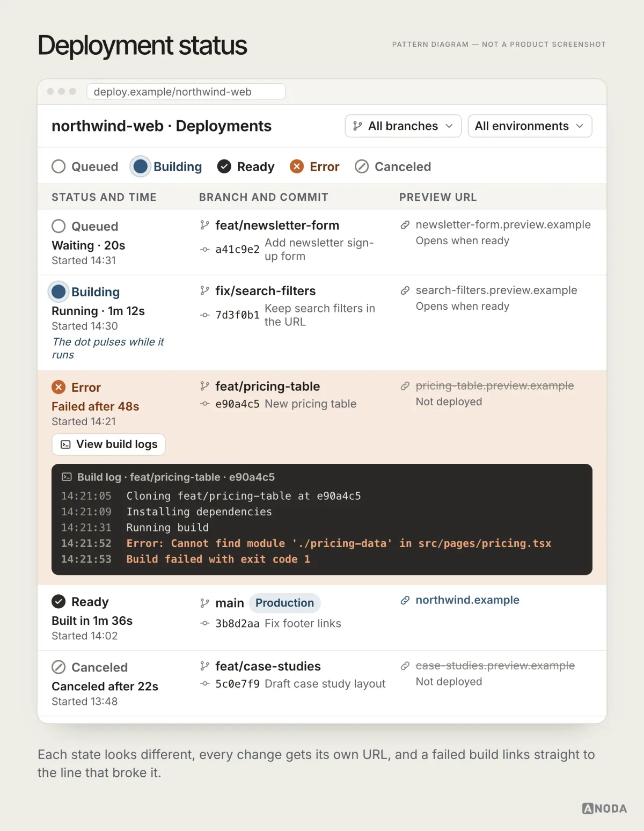Click the Ready checkmark icon in main row
Viewport: 644px width, 831px height.
click(x=58, y=602)
